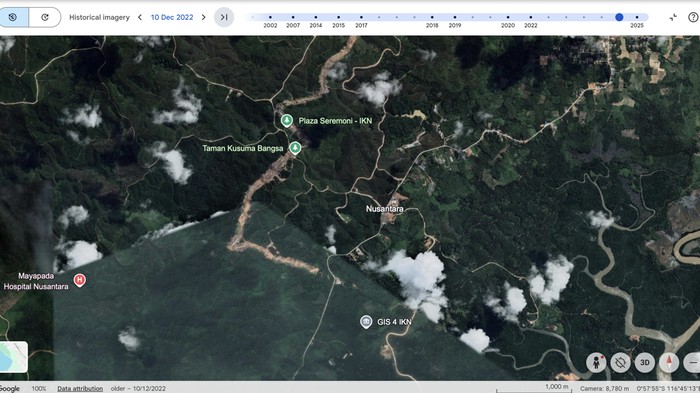Open the Taman Kusuma Bangsa park pin
Viewport: 700px width, 393px height.
[295, 147]
